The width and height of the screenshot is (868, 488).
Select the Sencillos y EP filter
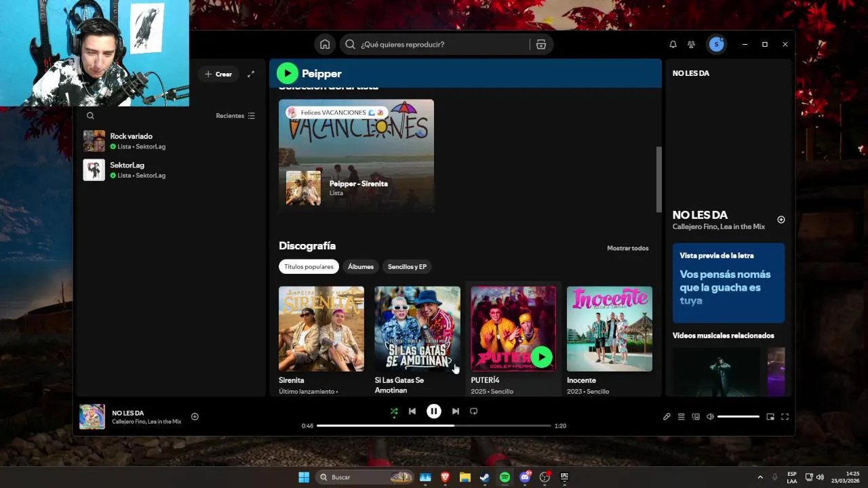(407, 266)
